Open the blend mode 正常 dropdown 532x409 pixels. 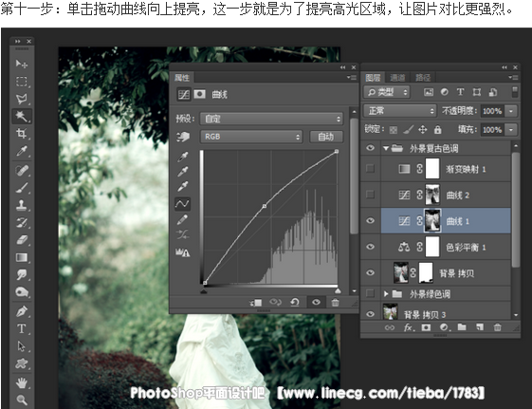399,111
